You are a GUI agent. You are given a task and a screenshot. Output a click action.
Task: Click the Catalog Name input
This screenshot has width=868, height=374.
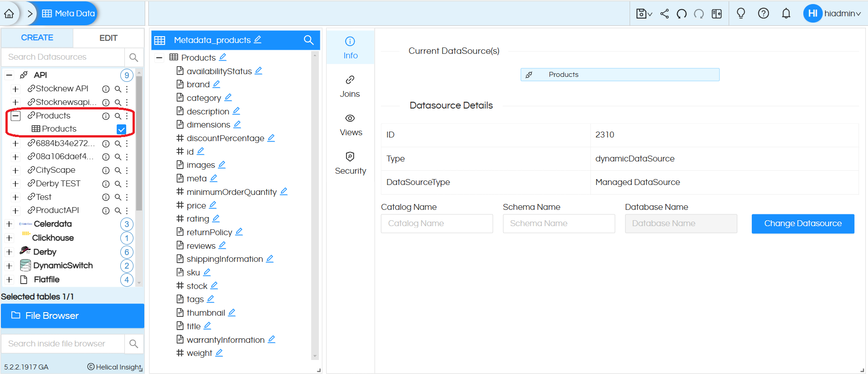coord(437,223)
